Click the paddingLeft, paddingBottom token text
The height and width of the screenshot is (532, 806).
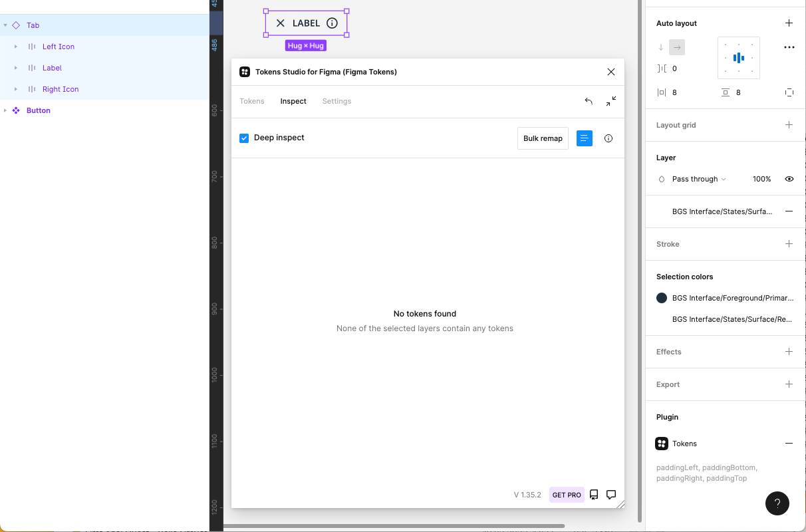(707, 473)
